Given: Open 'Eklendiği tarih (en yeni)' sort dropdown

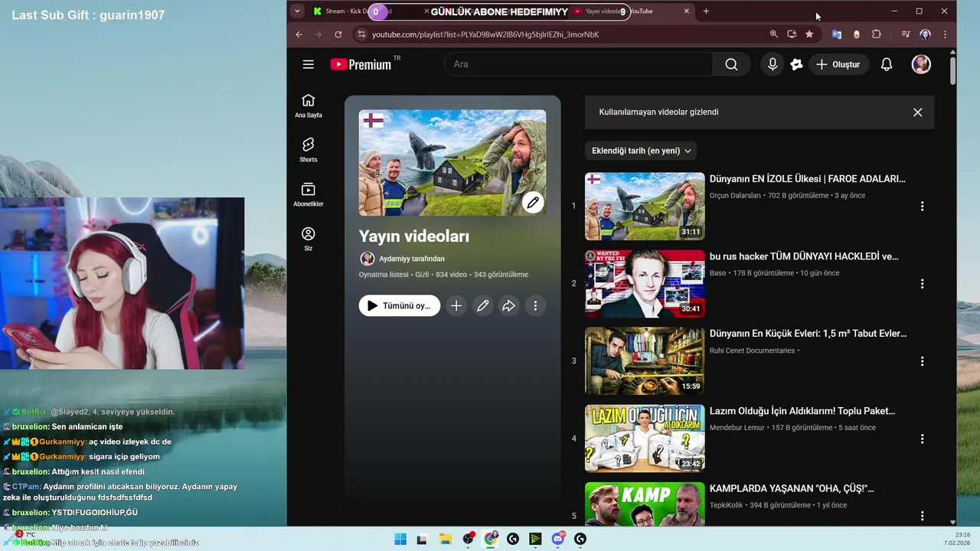Looking at the screenshot, I should click(641, 151).
